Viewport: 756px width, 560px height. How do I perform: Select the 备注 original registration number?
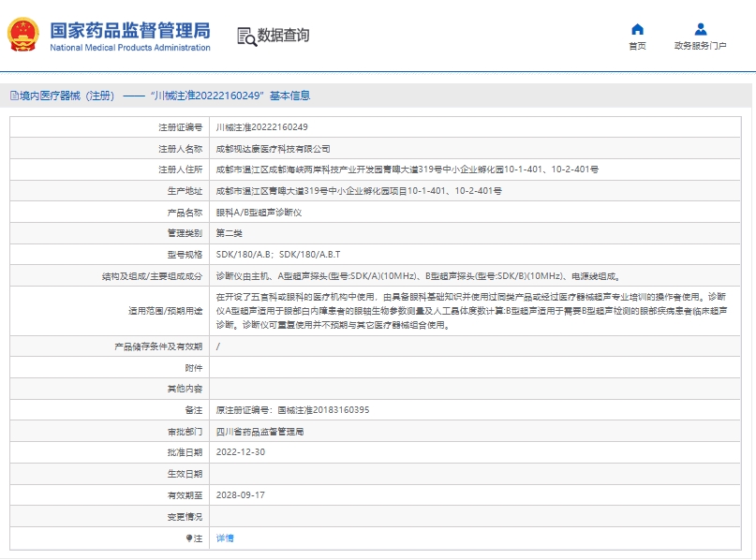click(x=292, y=410)
